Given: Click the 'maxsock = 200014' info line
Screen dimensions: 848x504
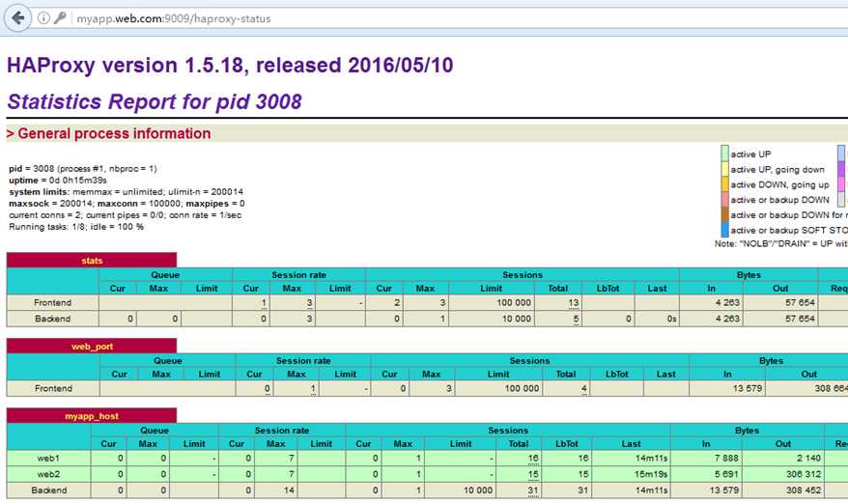Looking at the screenshot, I should click(127, 204).
